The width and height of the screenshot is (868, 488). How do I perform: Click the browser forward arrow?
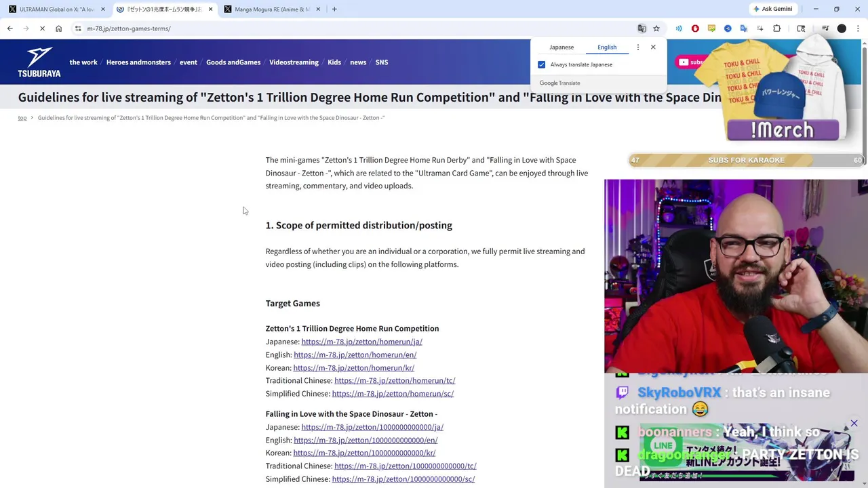26,28
